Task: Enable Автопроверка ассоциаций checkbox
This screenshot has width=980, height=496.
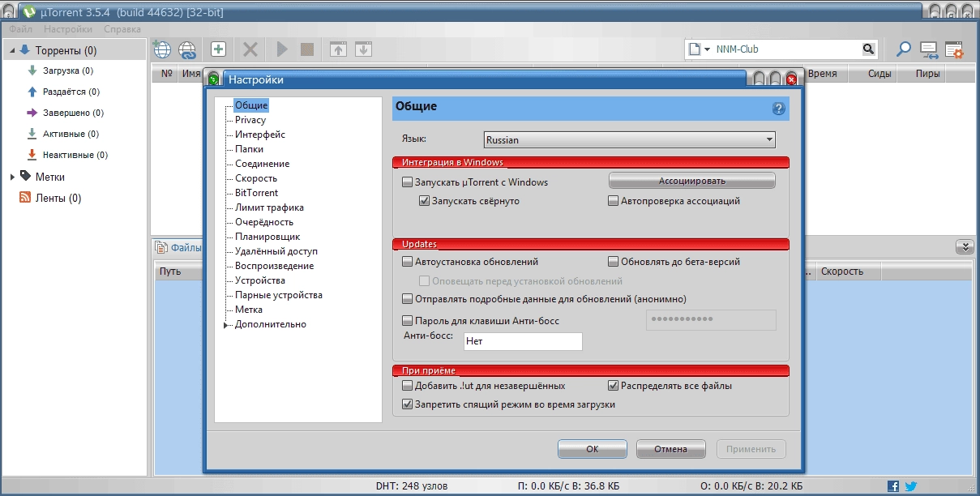Action: (614, 201)
